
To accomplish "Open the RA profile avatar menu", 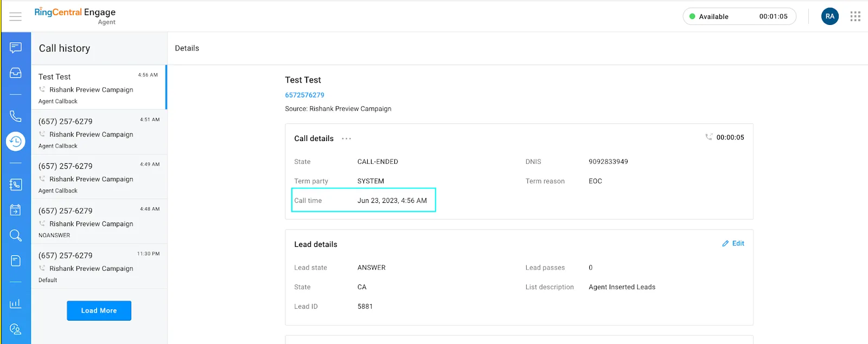I will 829,16.
